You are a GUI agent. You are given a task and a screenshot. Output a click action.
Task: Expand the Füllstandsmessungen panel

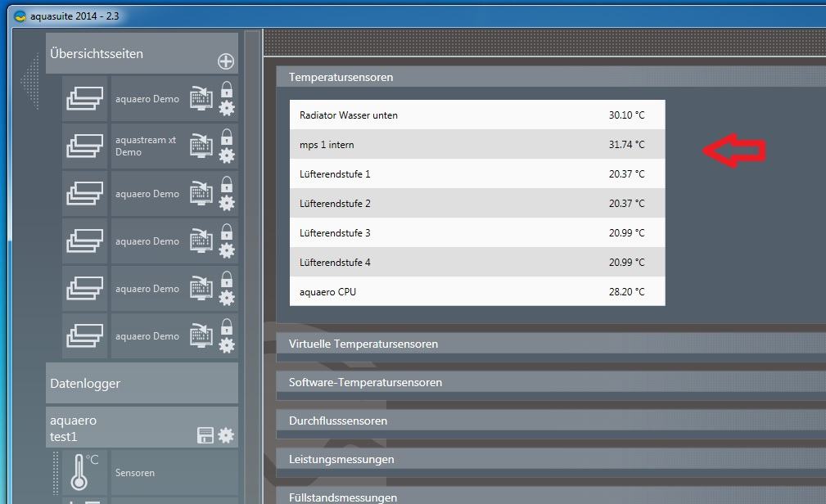(x=551, y=496)
